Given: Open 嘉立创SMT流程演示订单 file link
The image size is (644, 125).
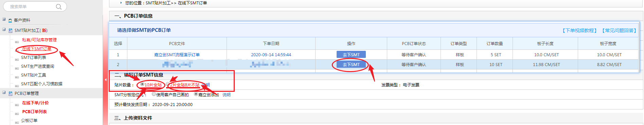Looking at the screenshot, I should (x=177, y=55).
